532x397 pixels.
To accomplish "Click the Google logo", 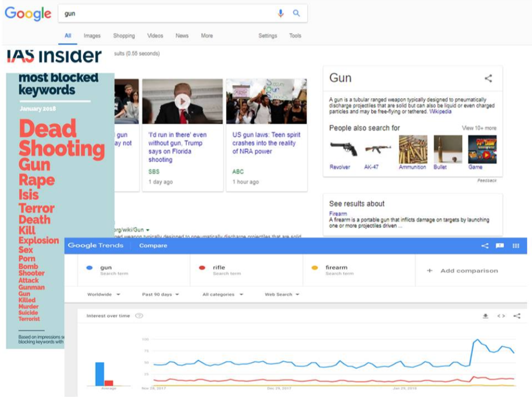I will coord(28,13).
